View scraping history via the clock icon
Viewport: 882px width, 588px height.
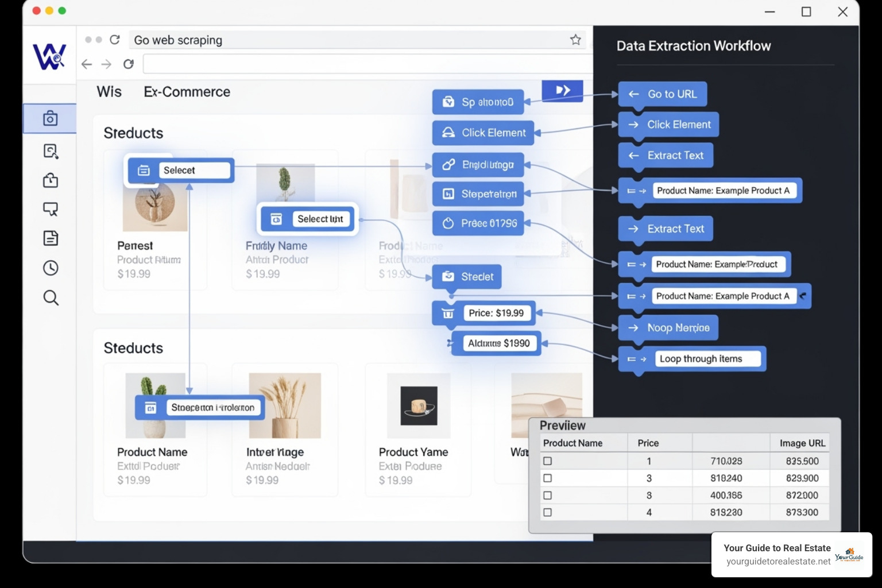[x=51, y=268]
